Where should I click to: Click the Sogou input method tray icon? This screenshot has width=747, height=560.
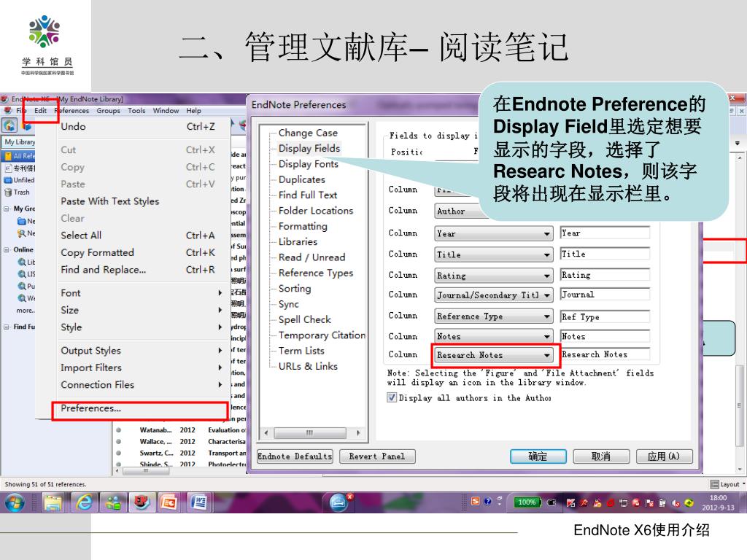tap(475, 502)
